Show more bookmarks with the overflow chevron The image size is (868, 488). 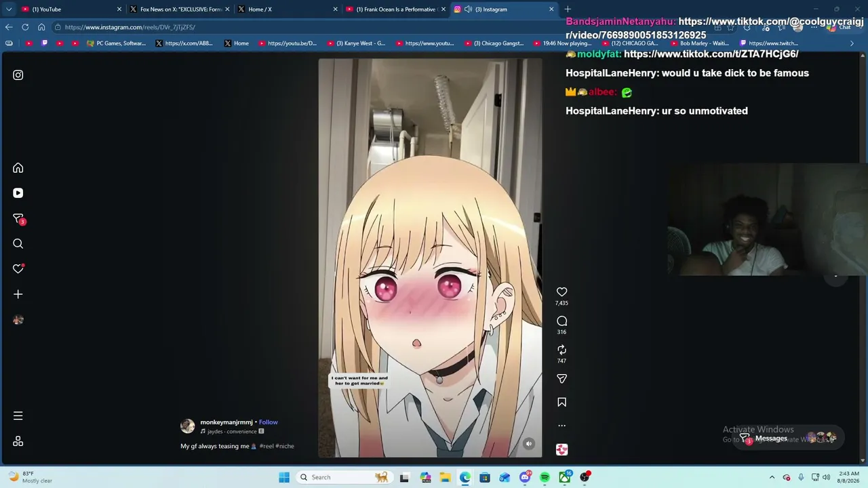point(852,43)
